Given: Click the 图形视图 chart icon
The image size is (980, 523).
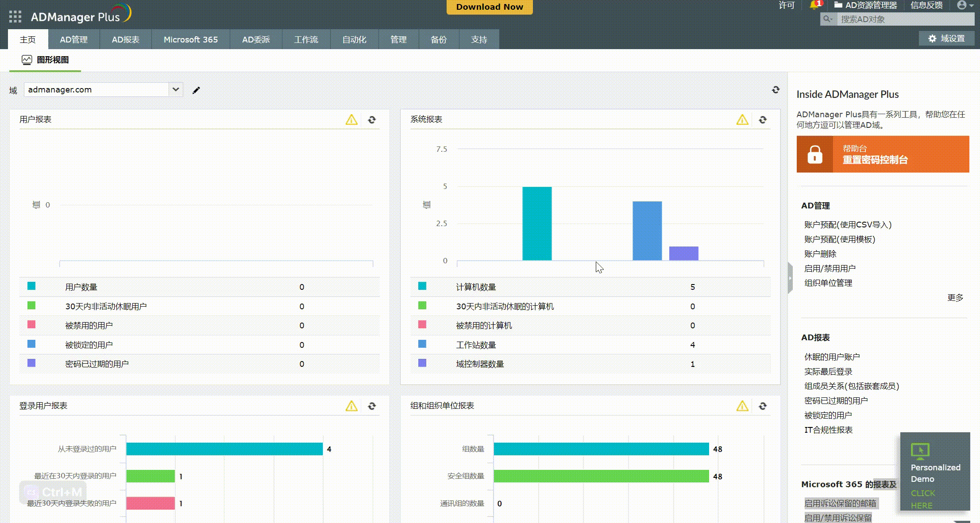Looking at the screenshot, I should 27,60.
